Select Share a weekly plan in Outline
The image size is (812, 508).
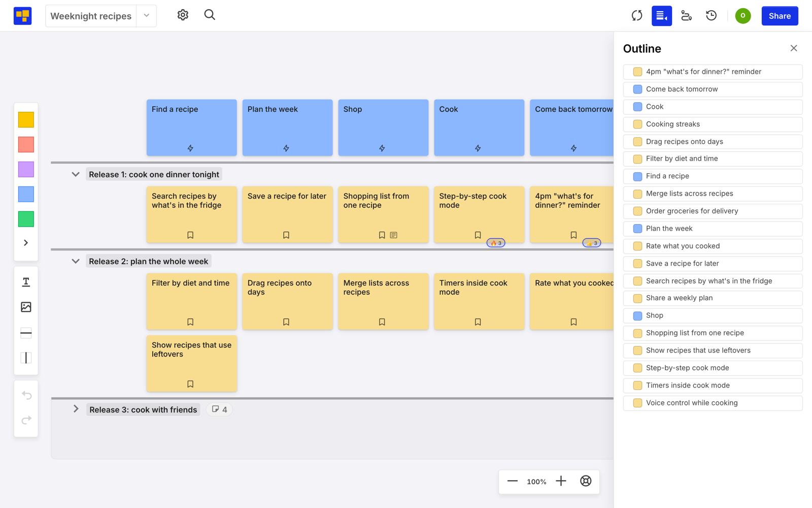(713, 298)
